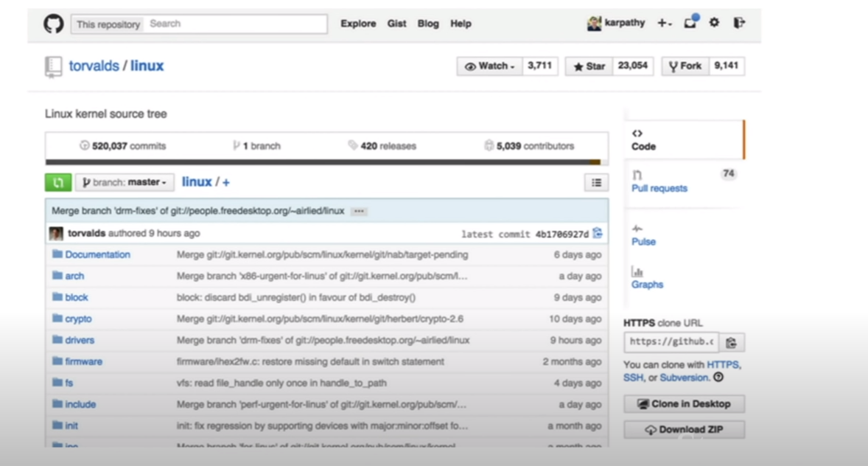The width and height of the screenshot is (868, 466).
Task: Expand the plus create-new dropdown
Action: [x=665, y=24]
